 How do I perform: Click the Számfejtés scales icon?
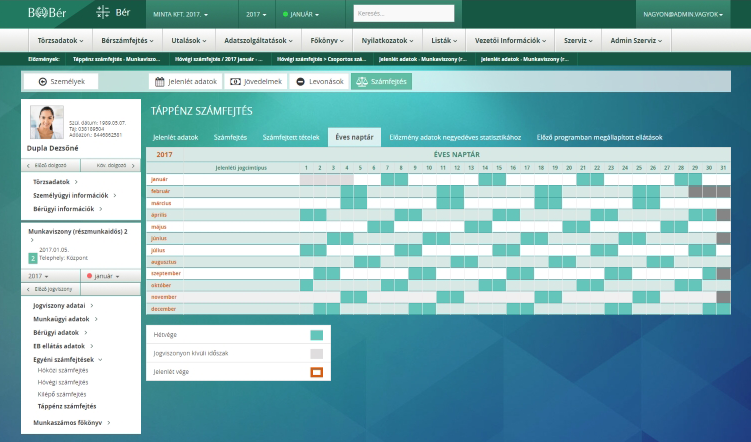coord(362,81)
